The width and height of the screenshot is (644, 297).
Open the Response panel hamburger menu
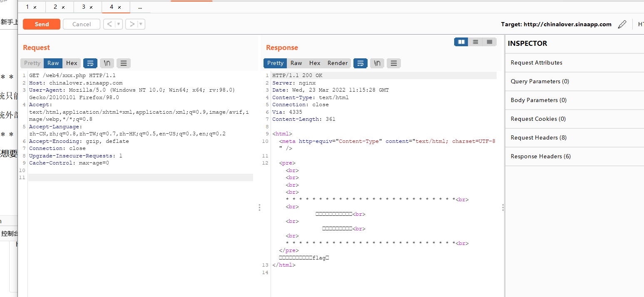click(394, 63)
